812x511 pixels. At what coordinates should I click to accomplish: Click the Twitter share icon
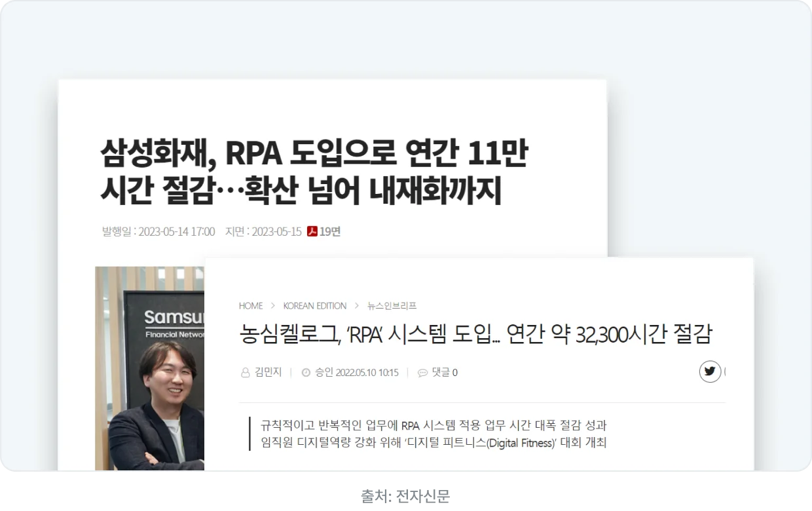click(x=710, y=371)
